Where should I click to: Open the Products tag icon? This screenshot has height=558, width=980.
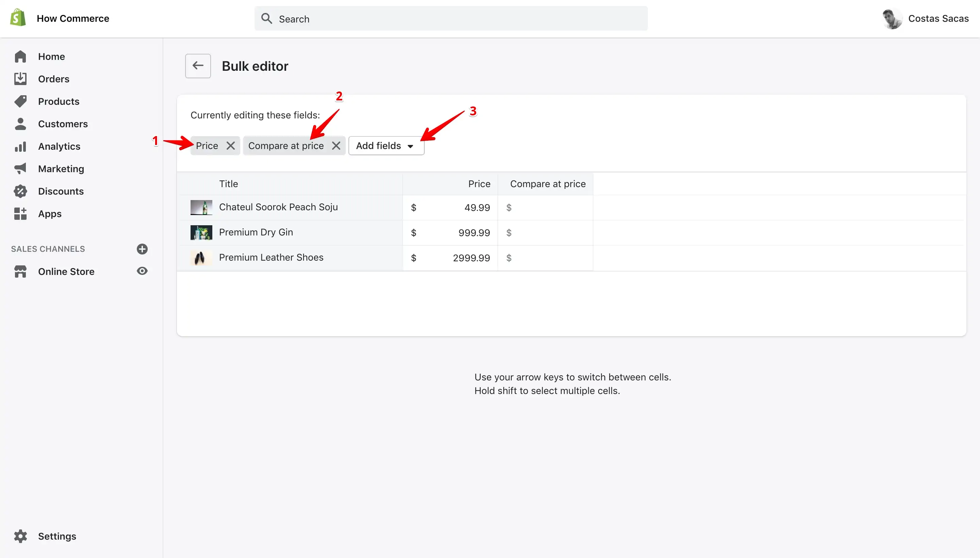point(20,101)
